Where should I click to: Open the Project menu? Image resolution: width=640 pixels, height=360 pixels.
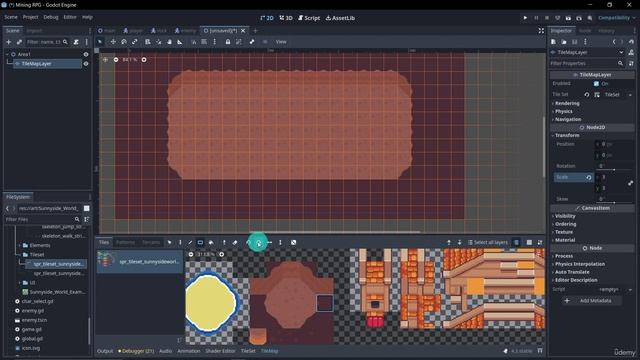[x=30, y=17]
